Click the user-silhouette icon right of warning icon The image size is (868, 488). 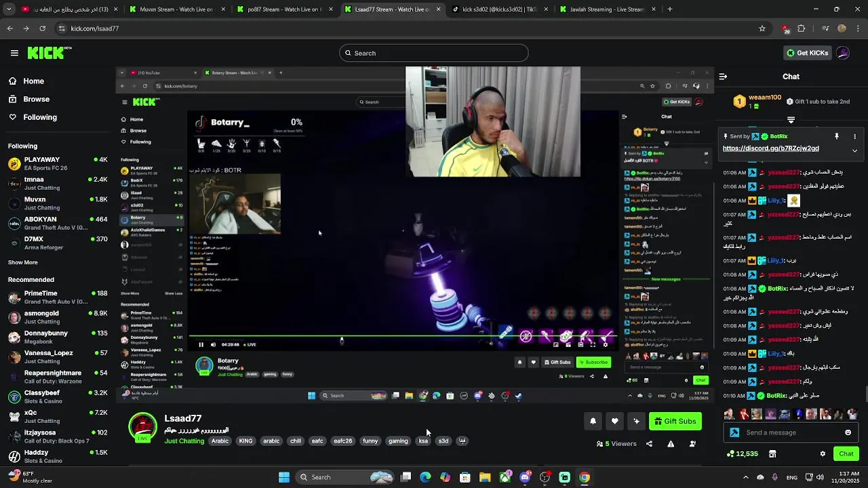(692, 444)
